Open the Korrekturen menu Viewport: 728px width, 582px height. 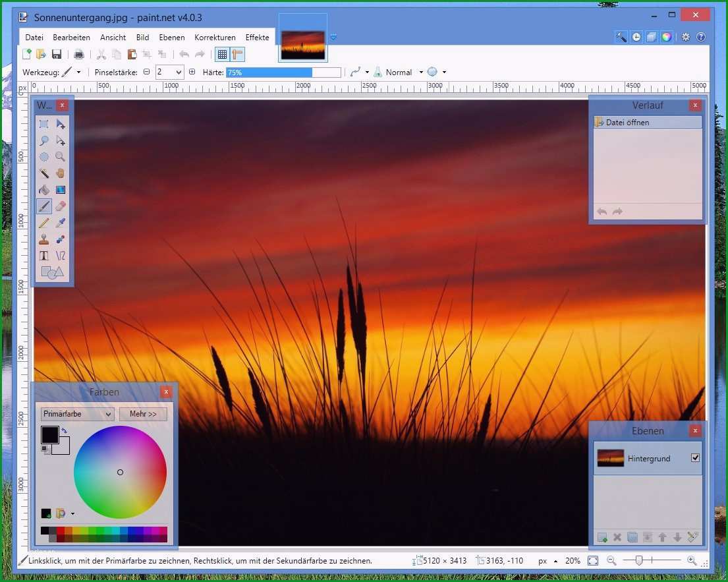pyautogui.click(x=215, y=37)
